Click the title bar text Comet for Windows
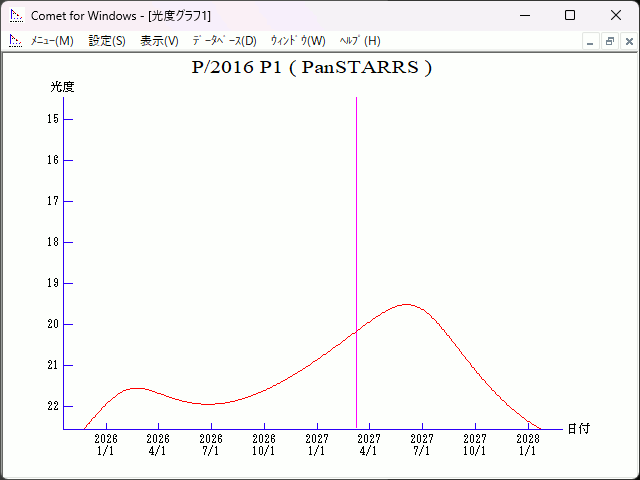The image size is (640, 480). (84, 16)
